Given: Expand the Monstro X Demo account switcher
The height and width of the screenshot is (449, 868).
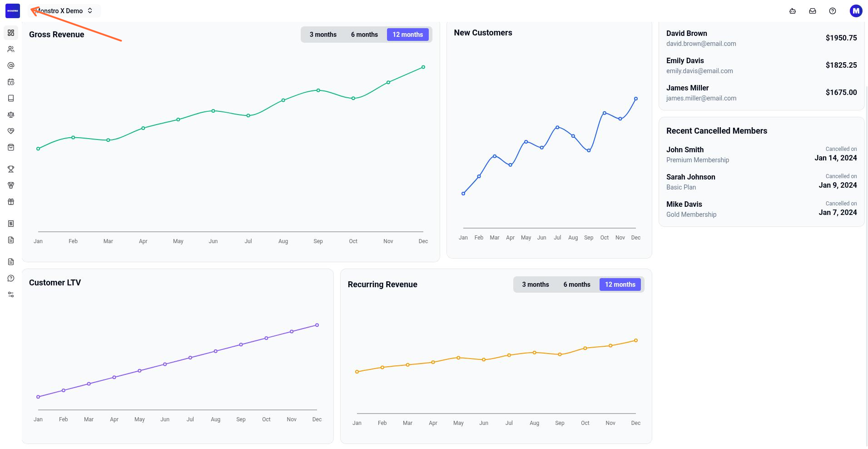Looking at the screenshot, I should [64, 11].
